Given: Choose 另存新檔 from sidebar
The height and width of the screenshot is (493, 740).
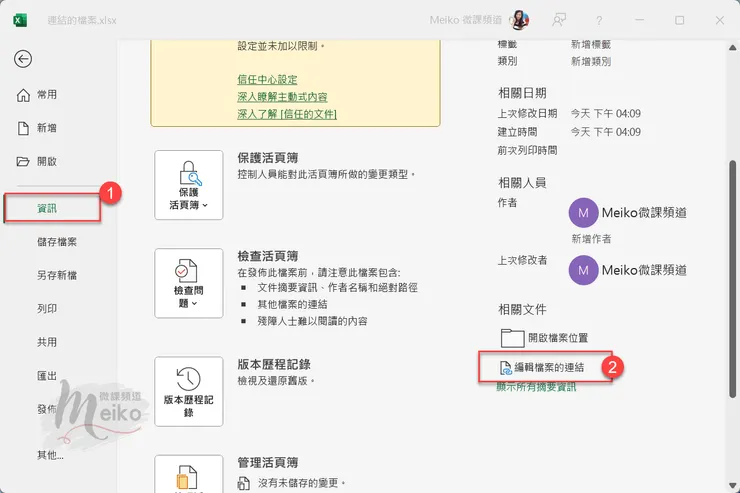Looking at the screenshot, I should [57, 276].
